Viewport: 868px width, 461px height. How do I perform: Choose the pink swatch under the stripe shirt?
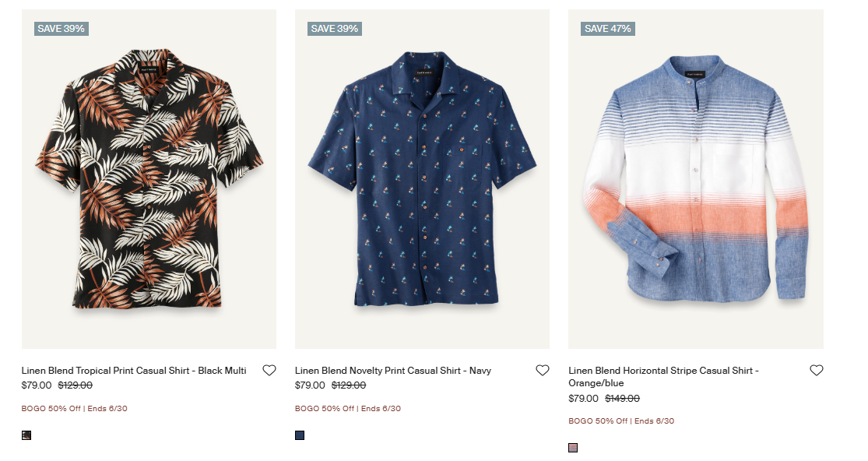click(573, 448)
